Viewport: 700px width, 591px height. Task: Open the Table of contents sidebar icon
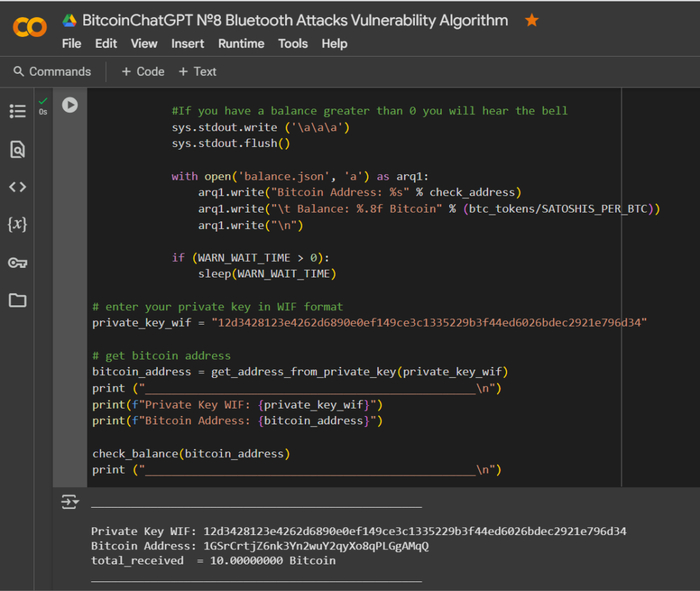pos(17,111)
